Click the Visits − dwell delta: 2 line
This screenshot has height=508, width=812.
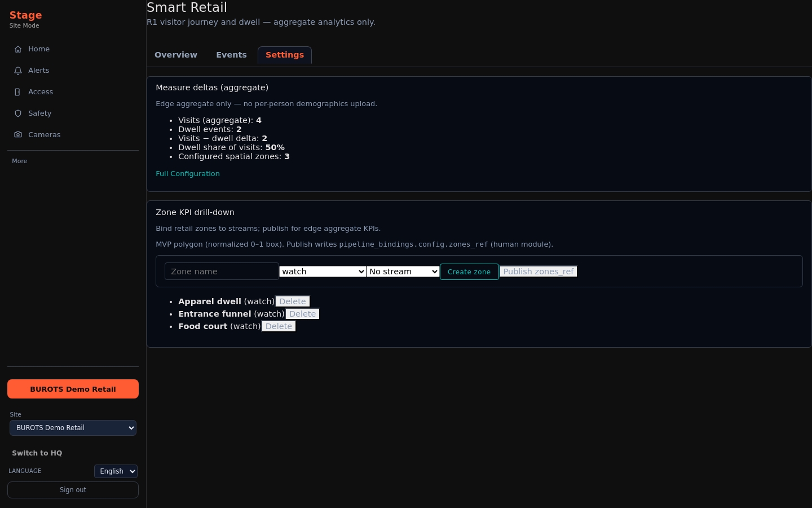pyautogui.click(x=223, y=138)
